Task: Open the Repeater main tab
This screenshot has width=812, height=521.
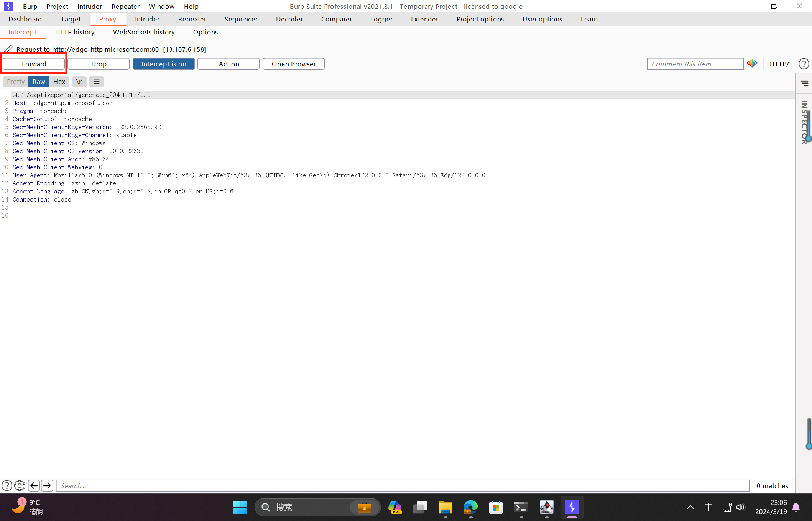Action: click(x=192, y=19)
